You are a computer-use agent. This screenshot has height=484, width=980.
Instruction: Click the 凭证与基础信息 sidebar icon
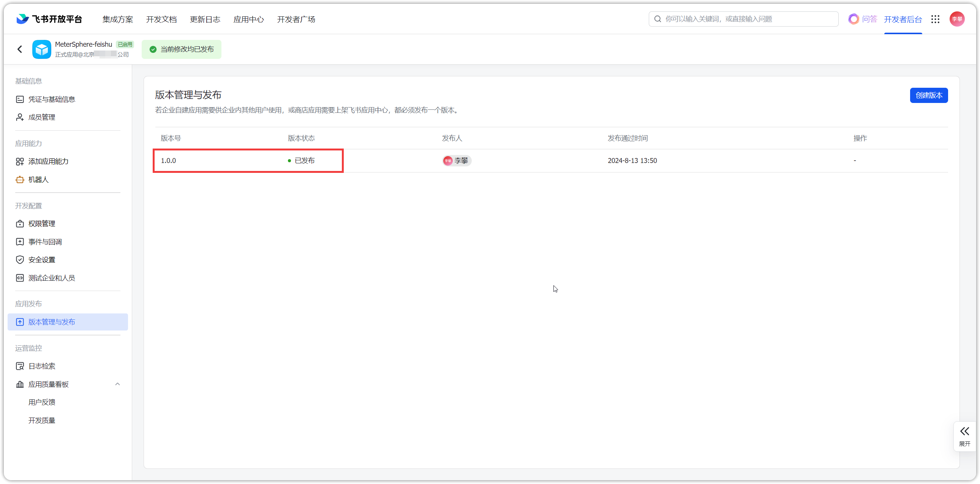tap(20, 99)
